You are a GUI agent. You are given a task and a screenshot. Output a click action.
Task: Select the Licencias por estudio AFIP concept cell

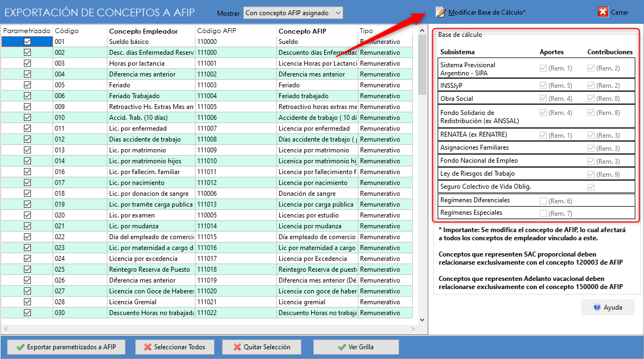click(318, 215)
